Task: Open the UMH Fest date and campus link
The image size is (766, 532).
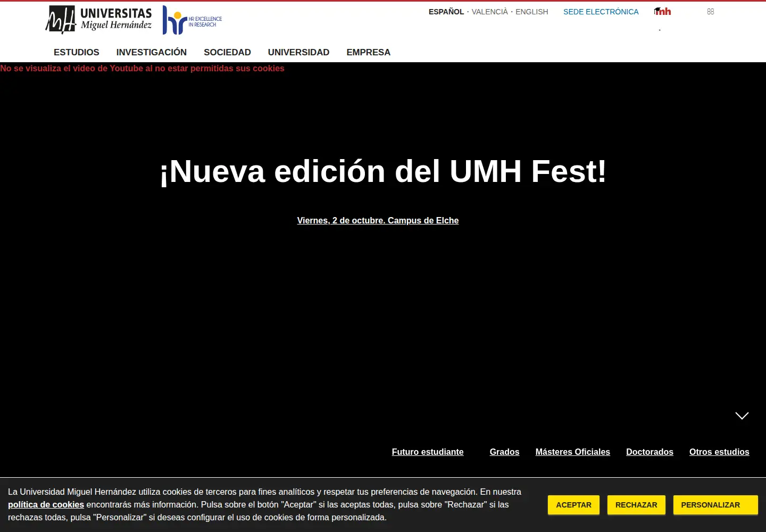Action: (x=378, y=220)
